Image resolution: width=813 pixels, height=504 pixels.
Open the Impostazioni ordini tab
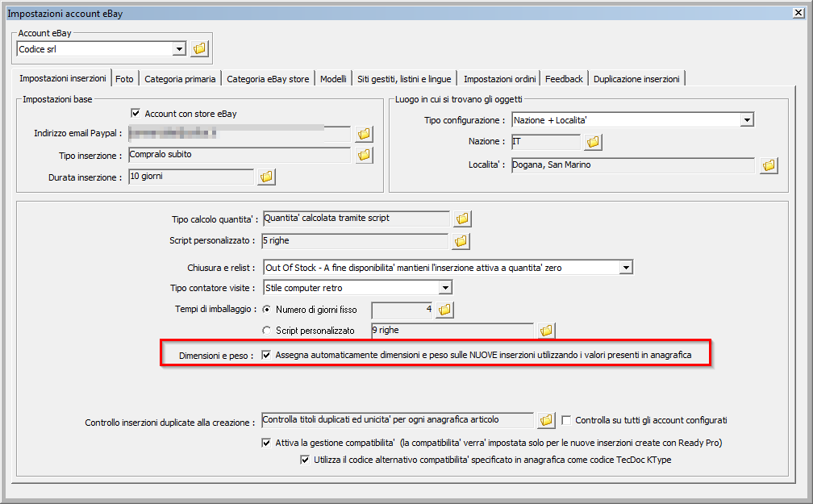tap(499, 79)
